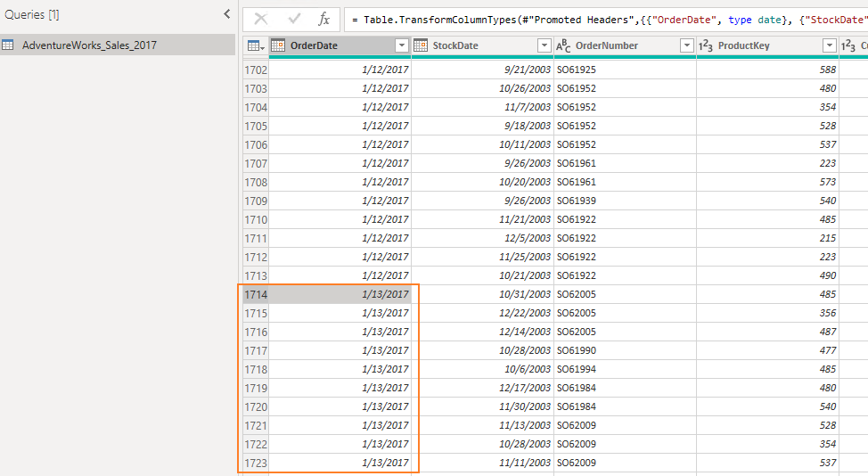Screen dimensions: 868x476
Task: Click StockDate cell 11/7/2003
Action: (x=483, y=107)
